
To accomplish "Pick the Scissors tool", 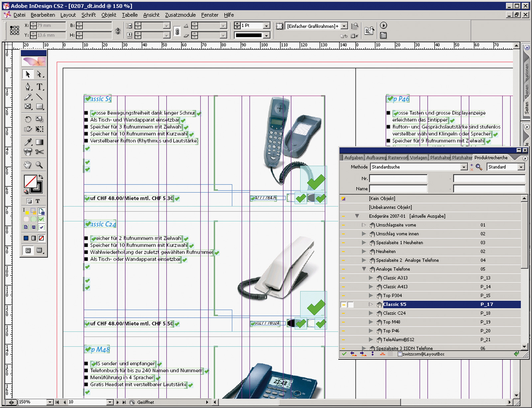I will coord(40,152).
